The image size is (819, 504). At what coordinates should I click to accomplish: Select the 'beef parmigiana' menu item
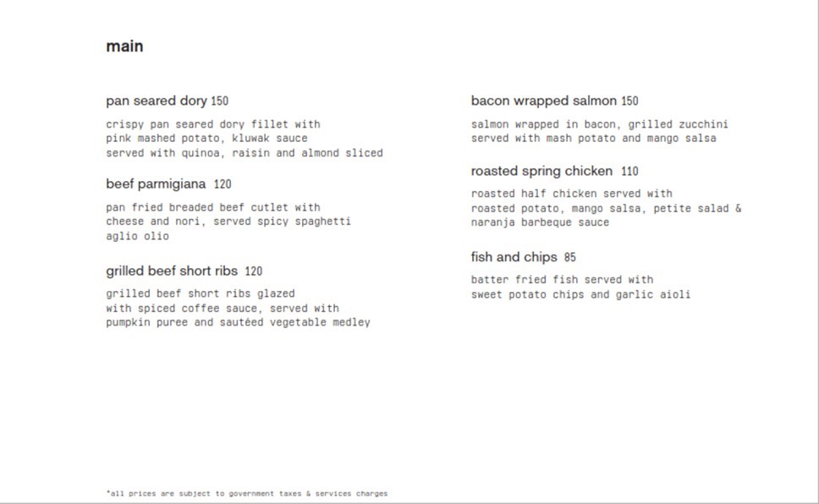[156, 184]
